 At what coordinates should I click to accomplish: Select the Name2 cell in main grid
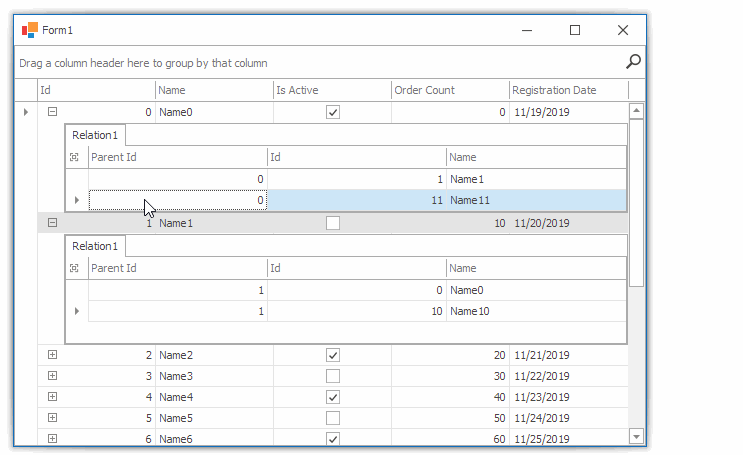coord(215,355)
